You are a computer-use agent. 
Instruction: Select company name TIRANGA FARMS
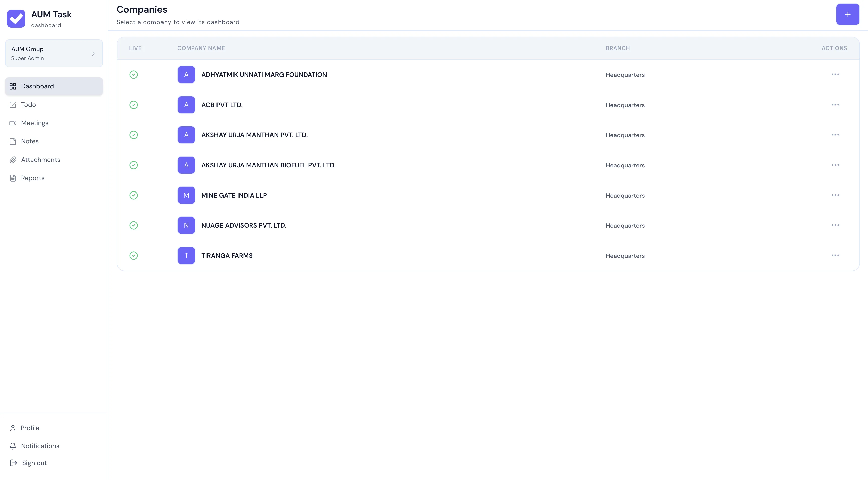[x=227, y=256]
